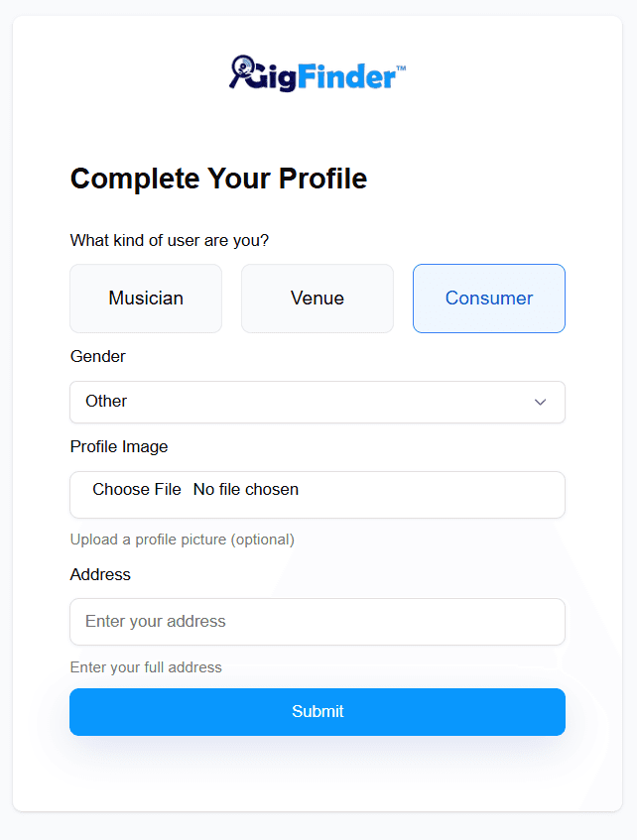This screenshot has width=637, height=840.
Task: Click the "No file chosen" text
Action: coord(246,489)
